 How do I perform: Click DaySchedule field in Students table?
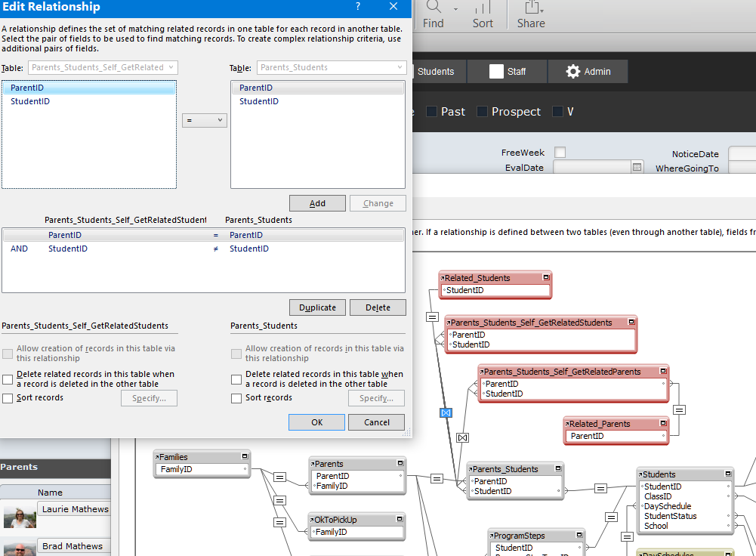click(x=668, y=506)
